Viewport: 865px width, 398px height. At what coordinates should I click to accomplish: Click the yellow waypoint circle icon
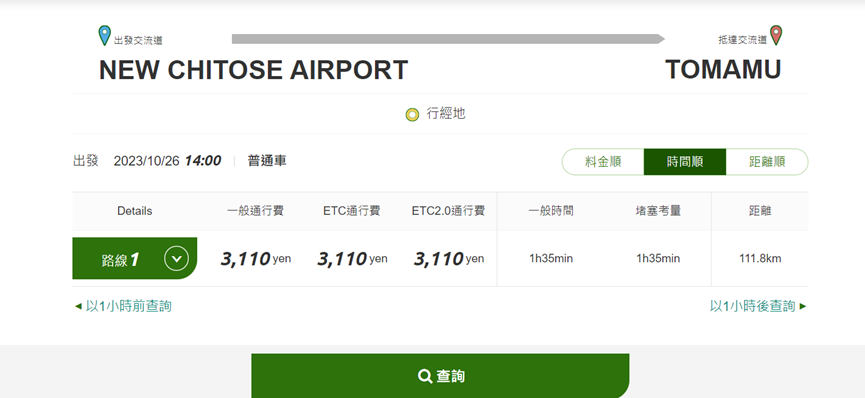point(412,115)
